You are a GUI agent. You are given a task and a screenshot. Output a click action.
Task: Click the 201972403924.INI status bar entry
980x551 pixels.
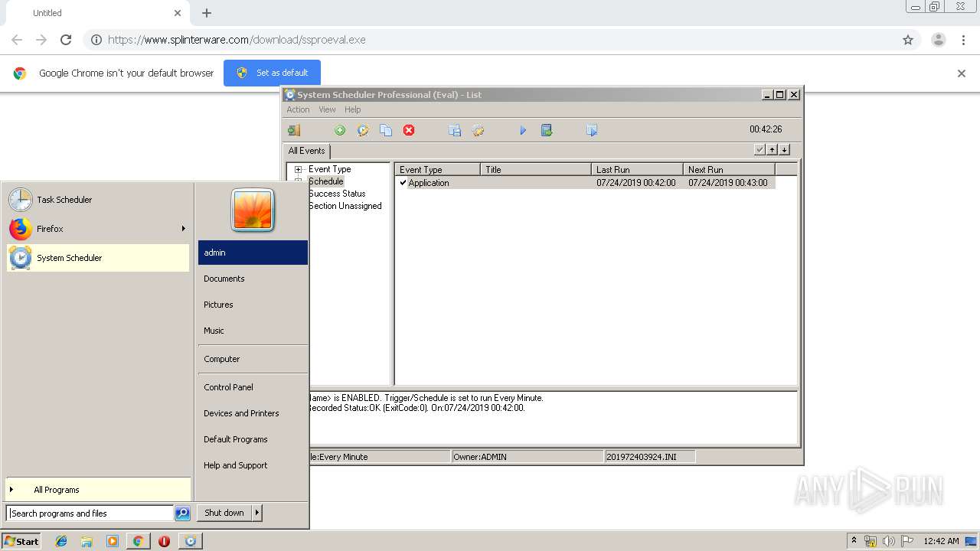650,457
